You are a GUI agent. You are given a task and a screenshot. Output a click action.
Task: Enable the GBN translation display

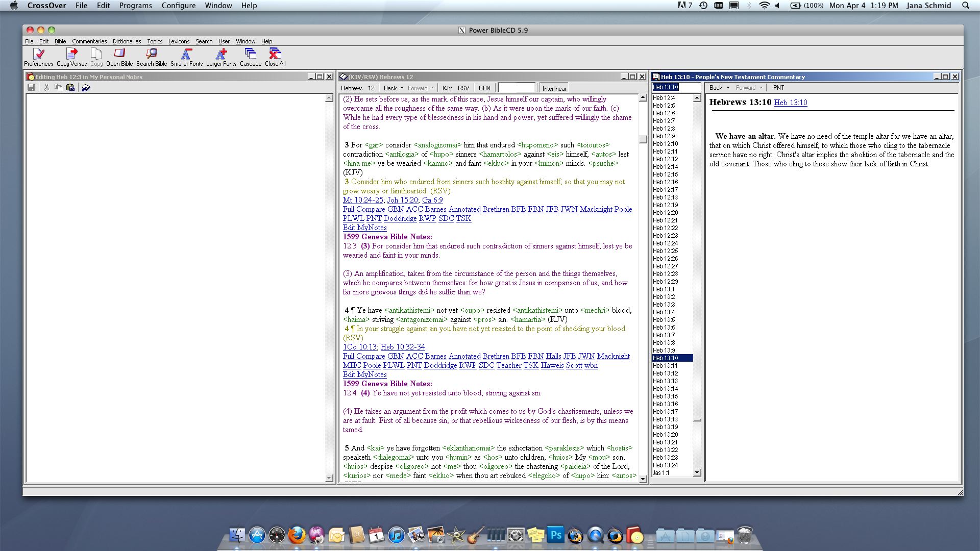[x=484, y=87]
